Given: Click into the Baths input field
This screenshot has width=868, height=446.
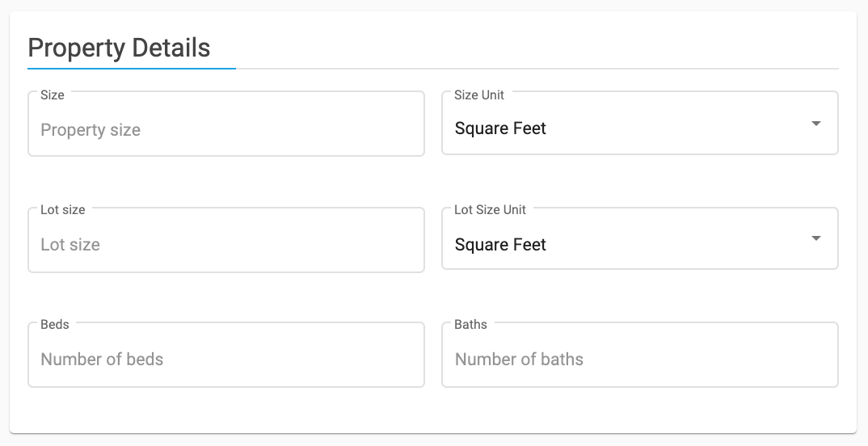Looking at the screenshot, I should 640,355.
